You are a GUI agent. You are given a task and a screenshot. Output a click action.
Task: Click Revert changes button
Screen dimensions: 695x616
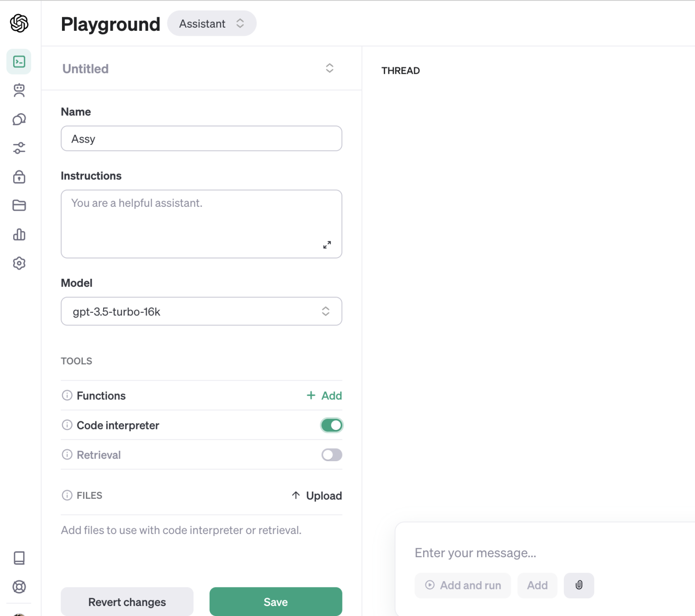127,602
